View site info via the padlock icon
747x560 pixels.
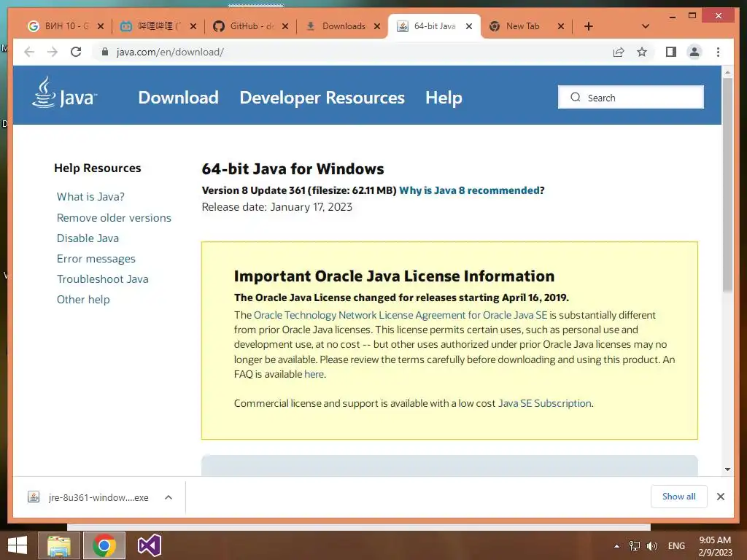[105, 52]
